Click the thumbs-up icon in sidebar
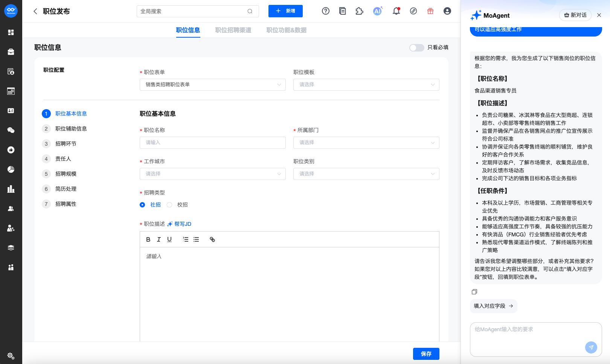This screenshot has width=610, height=364. click(11, 150)
